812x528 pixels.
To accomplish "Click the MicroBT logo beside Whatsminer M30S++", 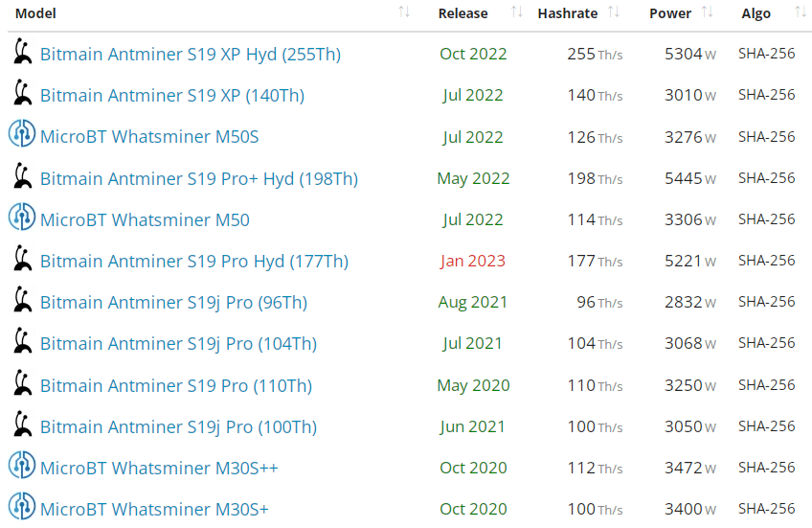I will coord(22,465).
